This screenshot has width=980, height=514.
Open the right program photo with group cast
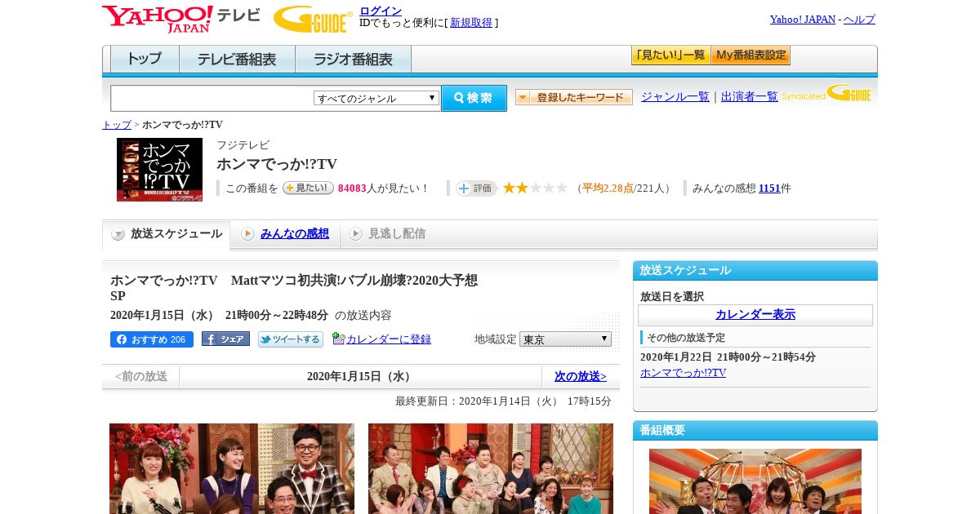[x=491, y=468]
